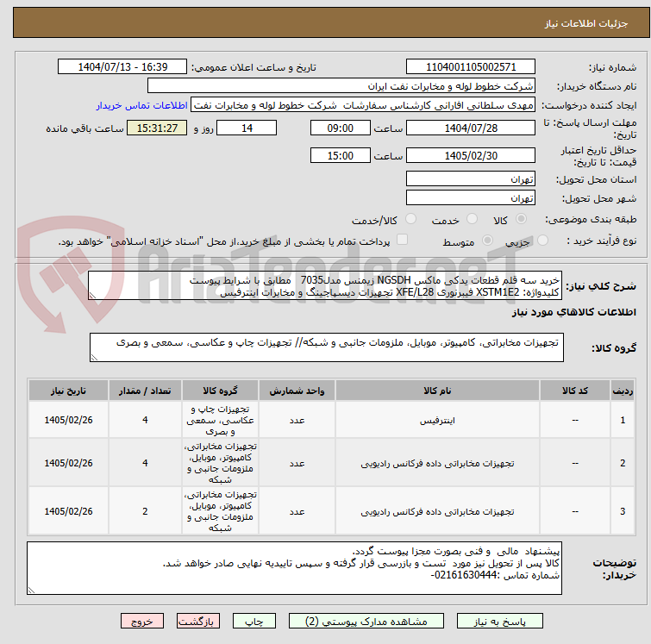Click the شرح کلی نیاز description textarea

[x=325, y=285]
